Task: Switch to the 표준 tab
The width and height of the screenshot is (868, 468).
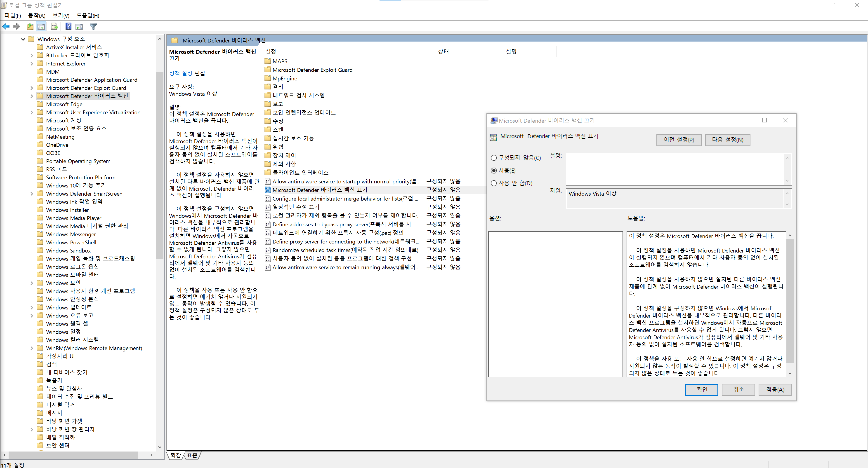Action: tap(192, 455)
